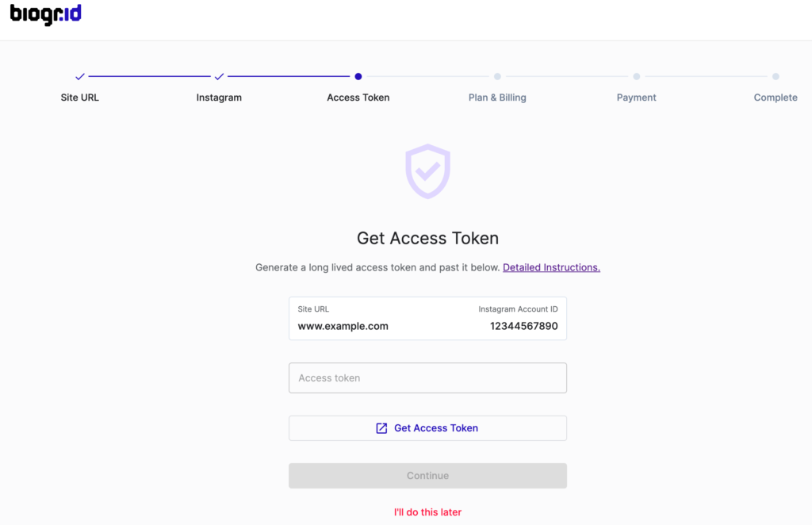Open the Detailed Instructions link

tap(552, 268)
